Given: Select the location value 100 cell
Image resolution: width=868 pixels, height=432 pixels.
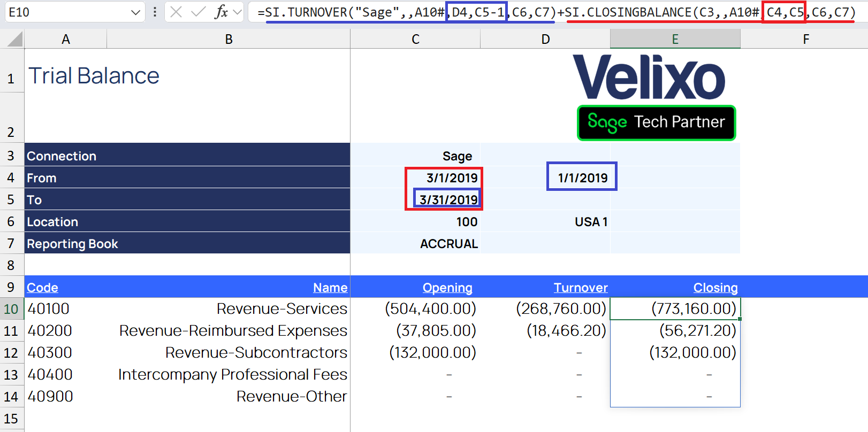Looking at the screenshot, I should tap(415, 221).
